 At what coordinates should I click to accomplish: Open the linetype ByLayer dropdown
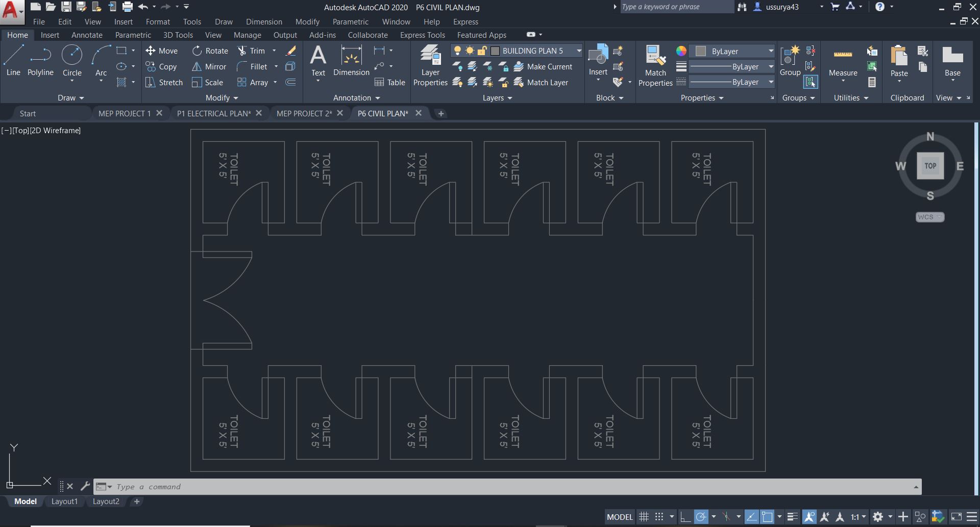click(771, 82)
